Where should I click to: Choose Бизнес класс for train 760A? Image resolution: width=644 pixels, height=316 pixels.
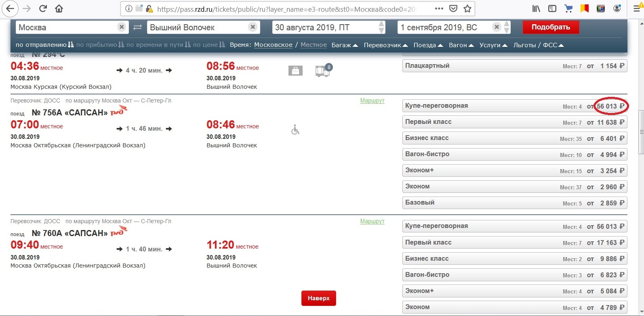[514, 259]
